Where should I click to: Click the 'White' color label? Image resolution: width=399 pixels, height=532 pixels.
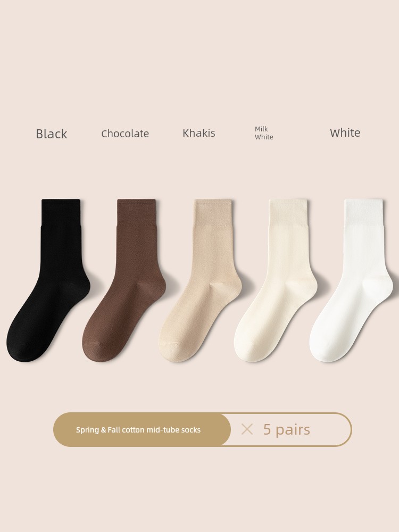click(x=345, y=132)
